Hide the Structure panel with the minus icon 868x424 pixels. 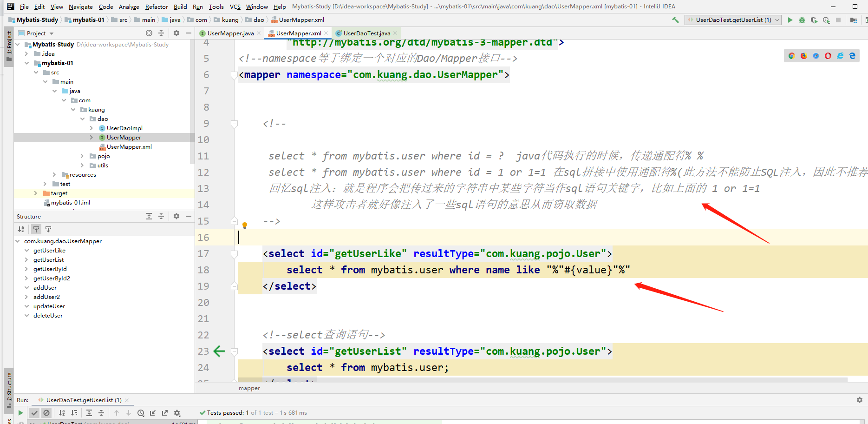pyautogui.click(x=189, y=216)
